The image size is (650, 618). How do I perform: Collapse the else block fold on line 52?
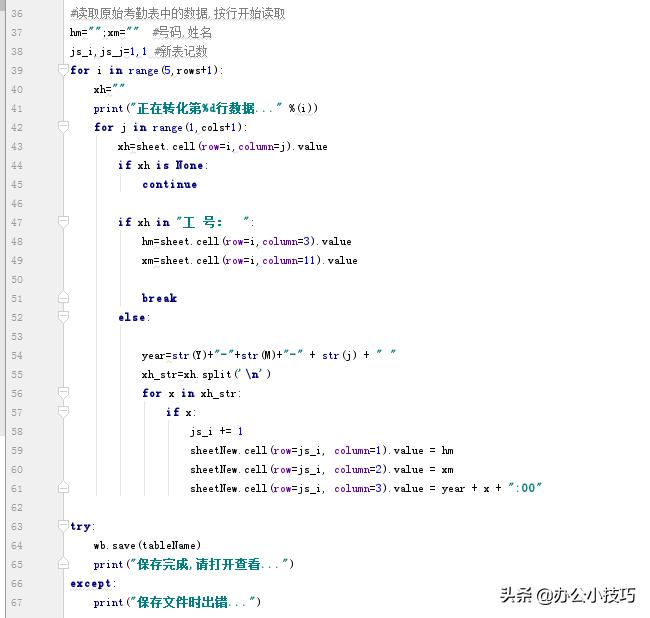click(63, 317)
